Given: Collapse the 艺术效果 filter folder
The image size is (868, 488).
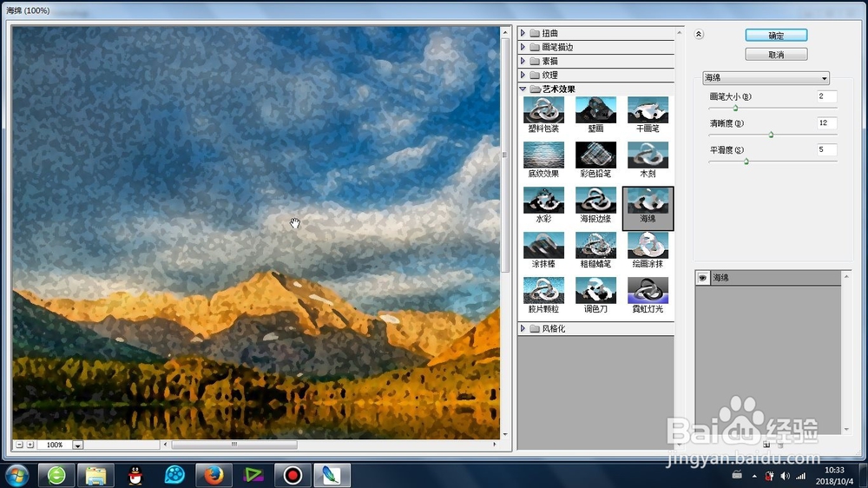Looking at the screenshot, I should click(523, 89).
